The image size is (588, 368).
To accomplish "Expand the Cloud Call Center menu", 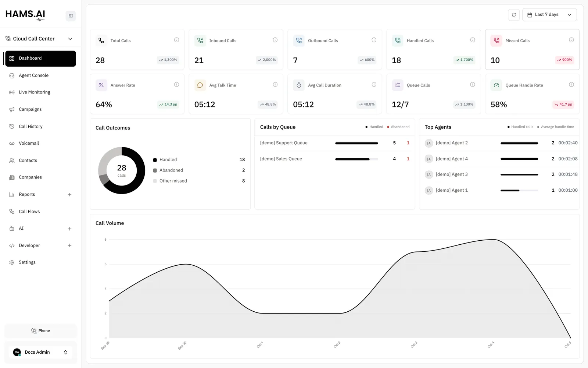I will coord(39,39).
